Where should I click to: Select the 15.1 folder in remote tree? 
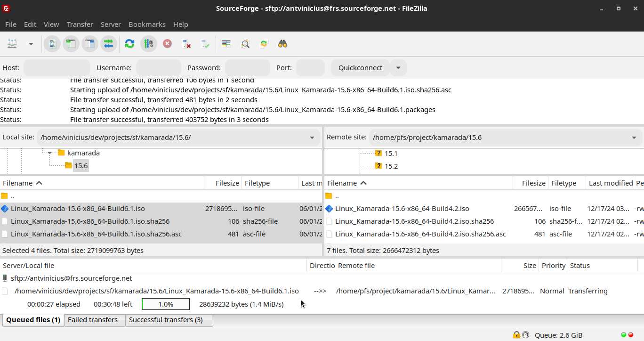click(391, 154)
